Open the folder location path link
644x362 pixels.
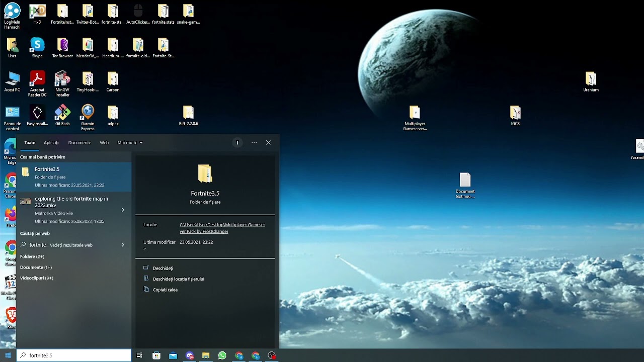[222, 228]
